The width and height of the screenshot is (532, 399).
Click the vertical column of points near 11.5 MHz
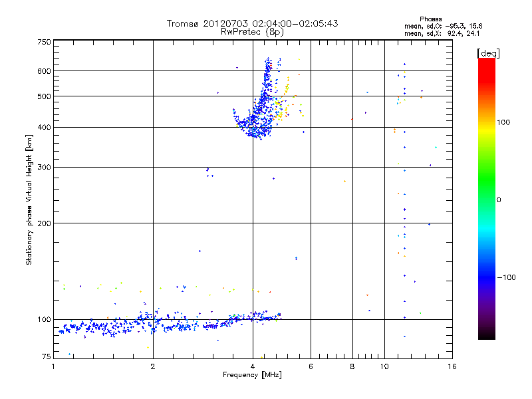pyautogui.click(x=404, y=200)
